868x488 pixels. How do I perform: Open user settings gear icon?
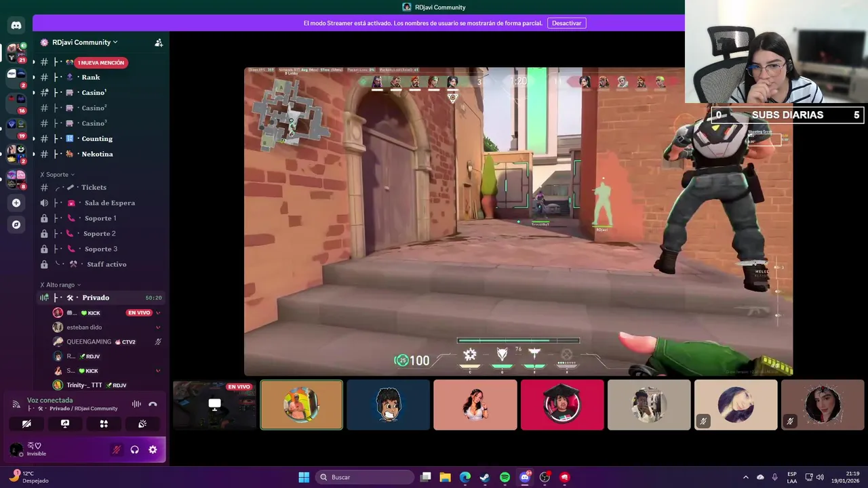pyautogui.click(x=153, y=449)
